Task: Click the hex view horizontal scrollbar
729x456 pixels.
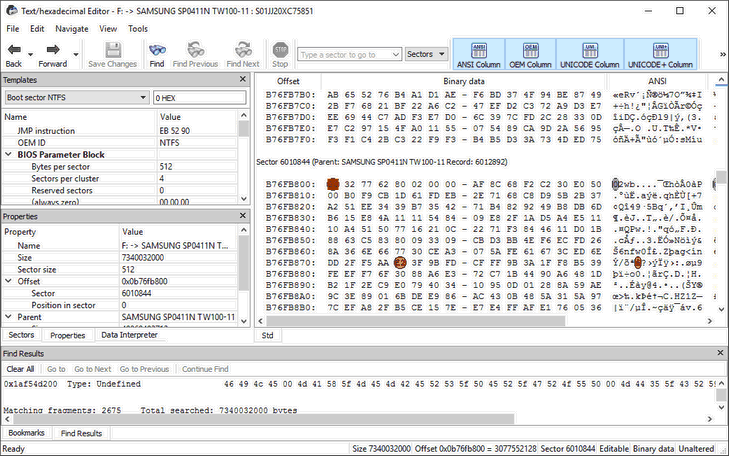Action: click(416, 321)
